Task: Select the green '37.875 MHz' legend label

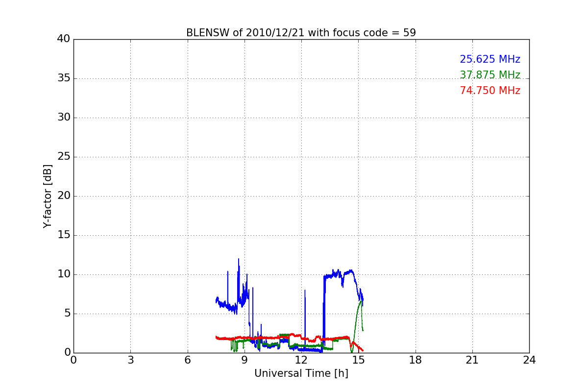Action: coord(490,75)
